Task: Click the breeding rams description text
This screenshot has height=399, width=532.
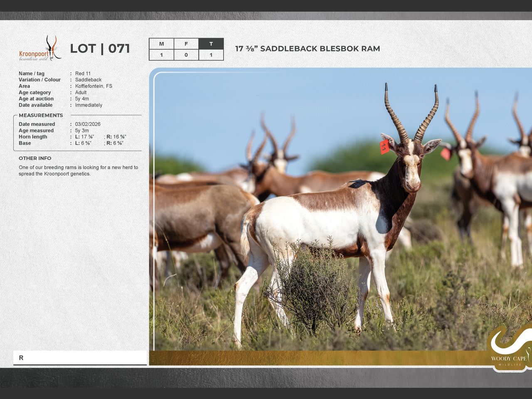Action: [x=78, y=170]
